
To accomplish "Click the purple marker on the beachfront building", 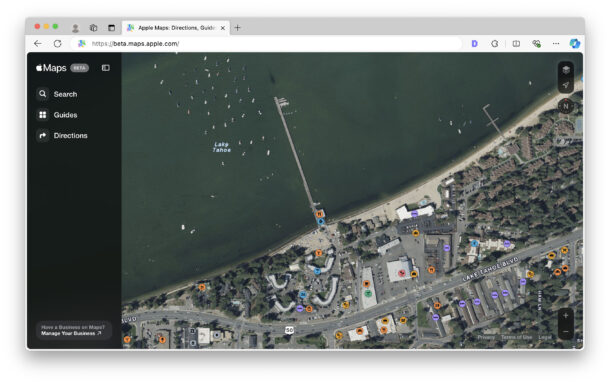I will pos(415,214).
